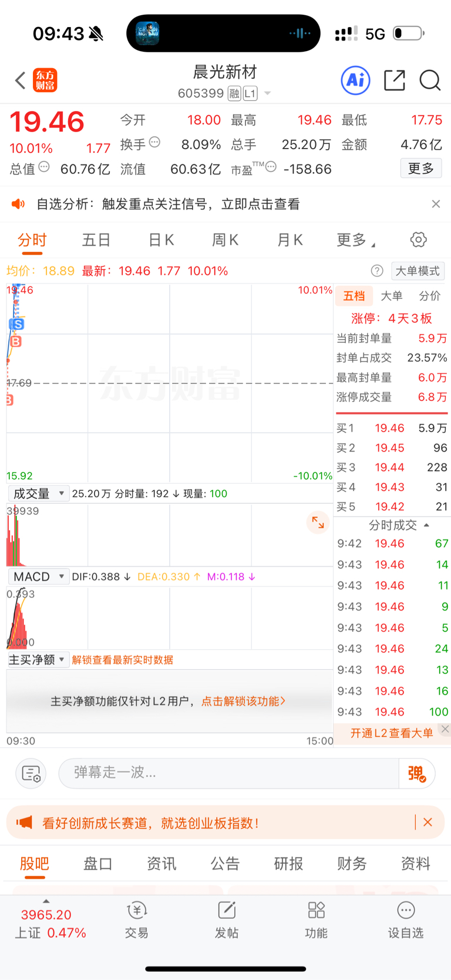Tap the megaphone icon in 创业板 banner
This screenshot has width=451, height=980.
pos(25,823)
